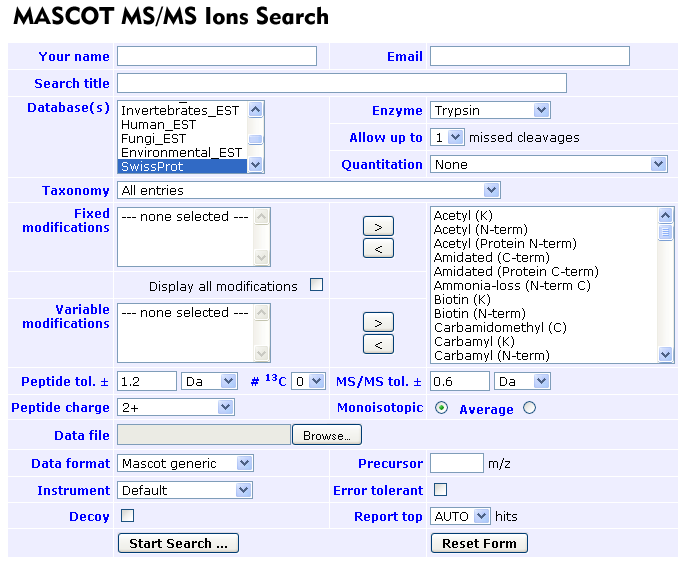The width and height of the screenshot is (688, 567).
Task: Click the Browse button for Data file
Action: [327, 435]
